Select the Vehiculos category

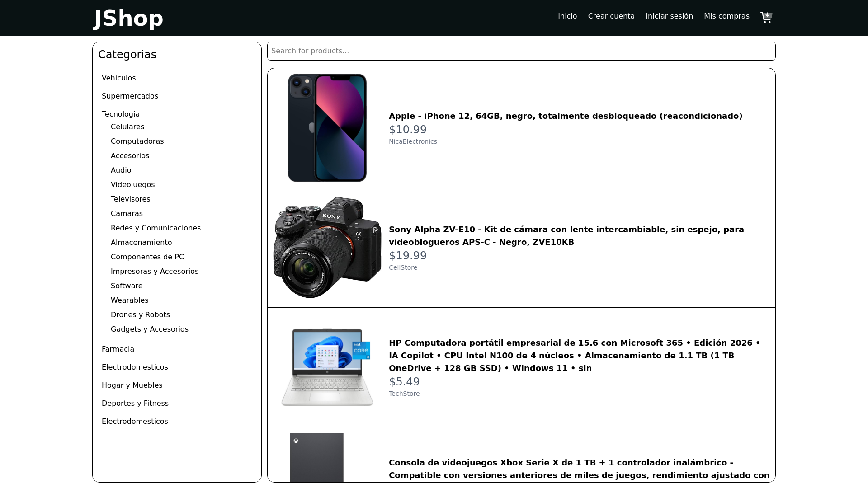click(x=119, y=78)
